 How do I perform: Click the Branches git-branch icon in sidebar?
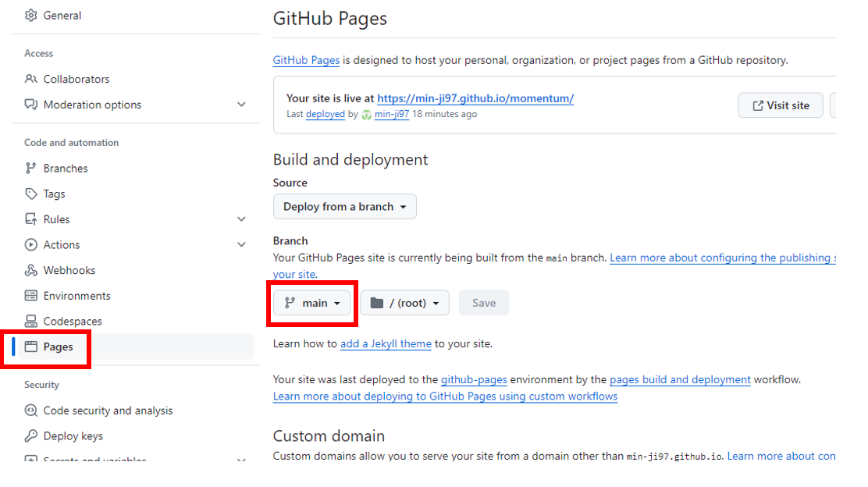click(x=31, y=169)
